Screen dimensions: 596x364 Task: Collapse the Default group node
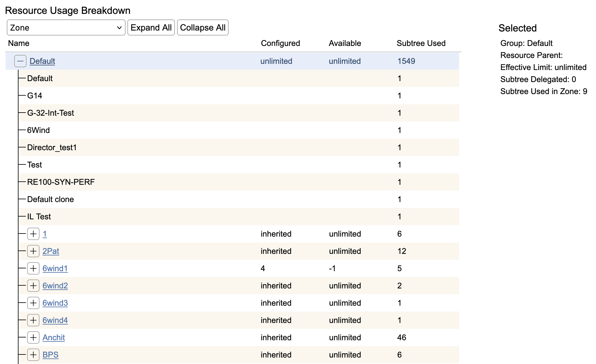click(x=20, y=61)
